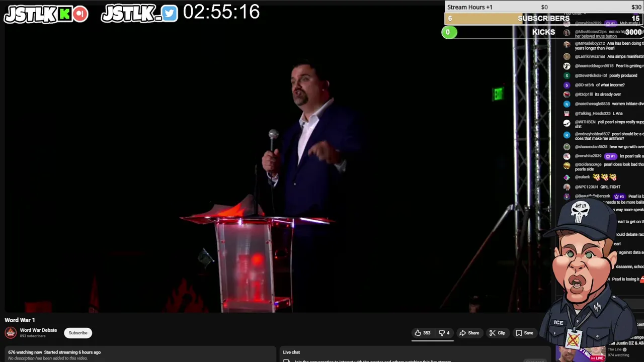Click the Stream Hours +1 goal bar
644x362 pixels.
click(544, 7)
